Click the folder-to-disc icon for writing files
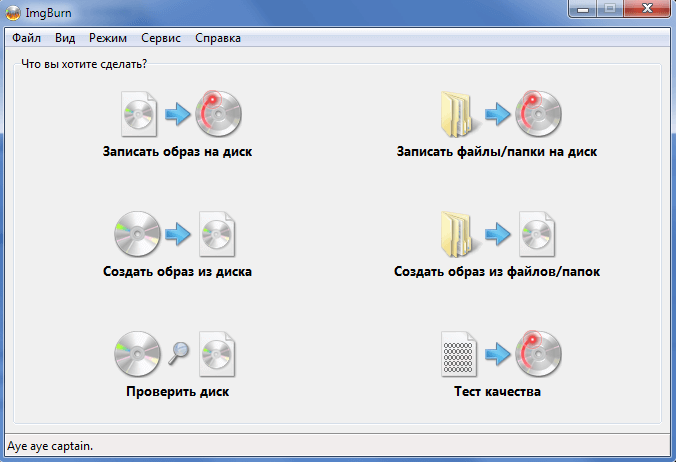This screenshot has width=676, height=462. click(497, 114)
